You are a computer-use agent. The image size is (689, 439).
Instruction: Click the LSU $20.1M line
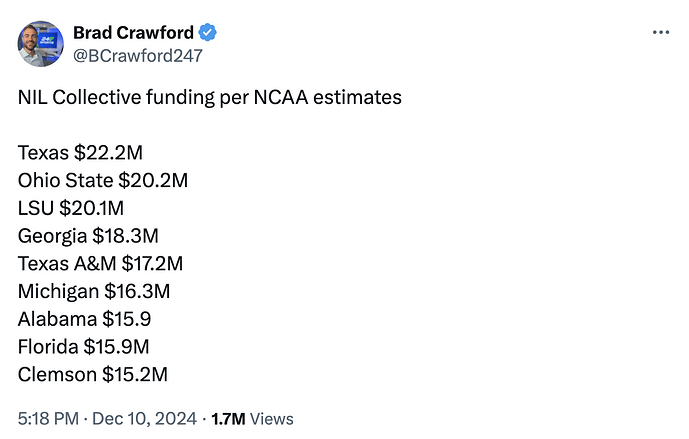tap(71, 208)
